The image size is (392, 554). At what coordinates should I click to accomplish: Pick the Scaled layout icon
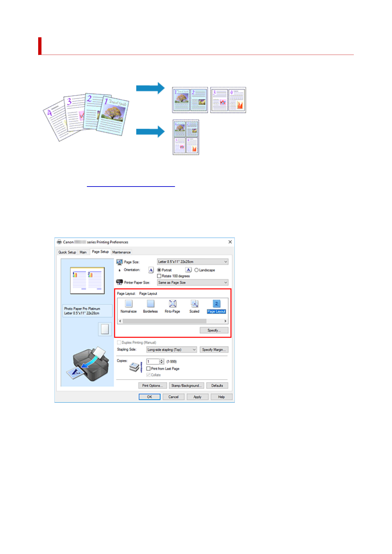coord(194,304)
